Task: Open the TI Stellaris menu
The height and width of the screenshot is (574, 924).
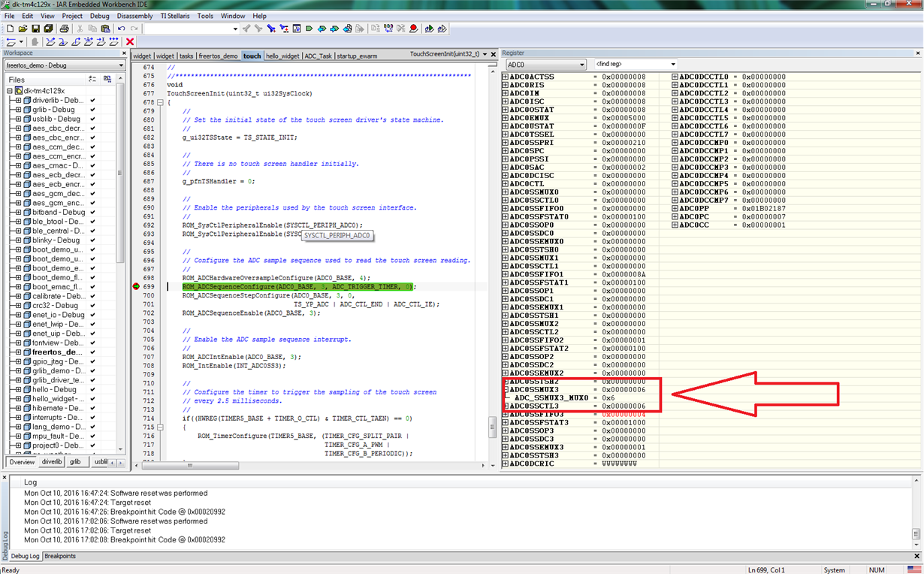Action: [175, 16]
